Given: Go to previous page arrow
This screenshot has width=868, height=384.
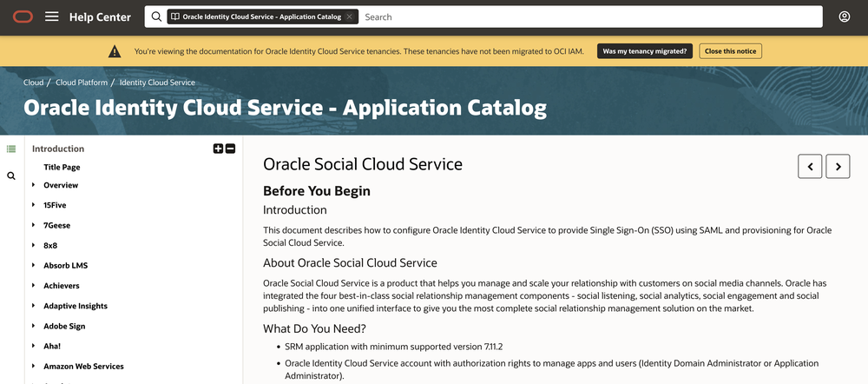Looking at the screenshot, I should point(810,166).
